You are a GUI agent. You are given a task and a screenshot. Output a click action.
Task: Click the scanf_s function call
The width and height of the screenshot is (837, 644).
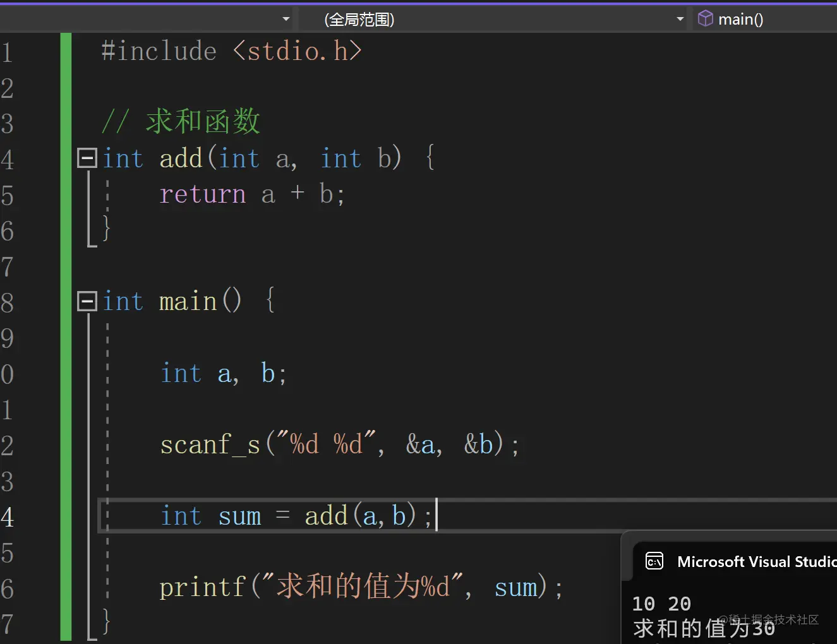210,444
